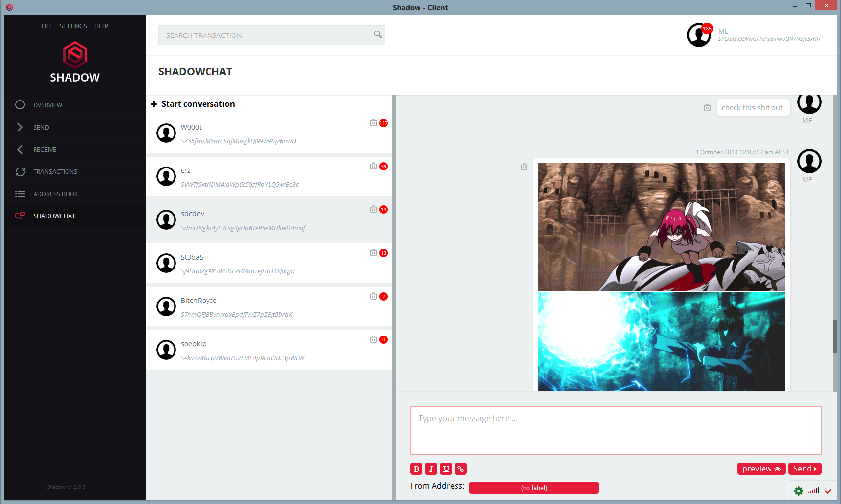Click the 0 unread badge for soepkip
The height and width of the screenshot is (504, 841).
tap(384, 340)
